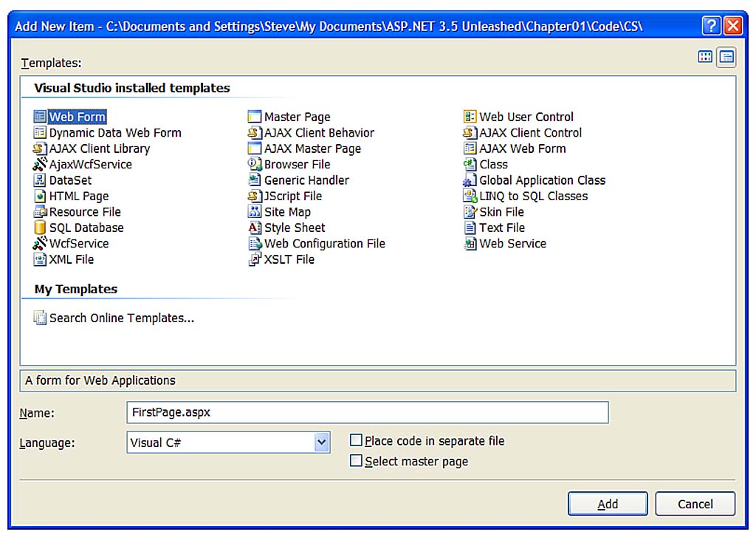Select the DataSet template icon

coord(40,180)
